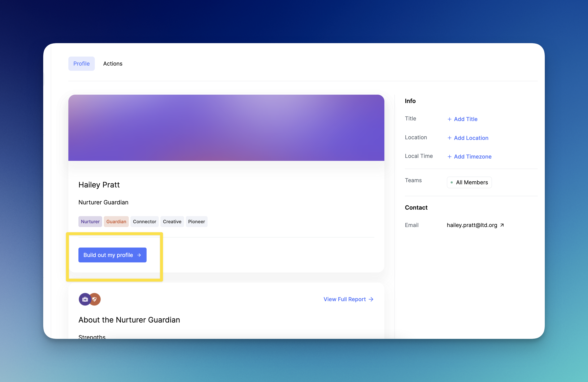Click Build out my profile button
The width and height of the screenshot is (588, 382).
point(112,255)
